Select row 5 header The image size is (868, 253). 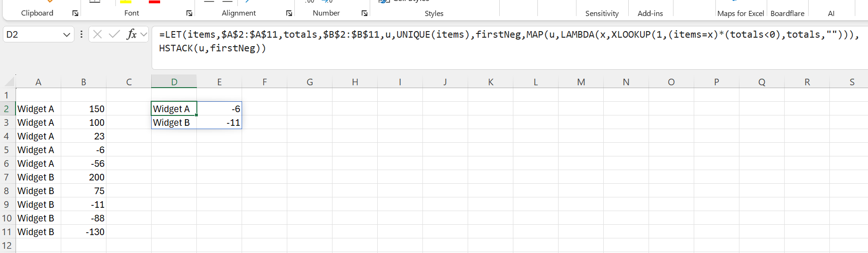point(8,150)
